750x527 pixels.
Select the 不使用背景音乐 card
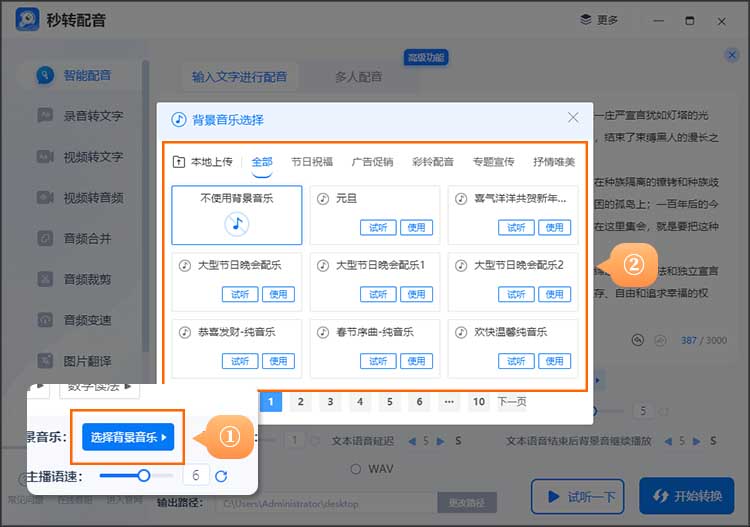[237, 215]
